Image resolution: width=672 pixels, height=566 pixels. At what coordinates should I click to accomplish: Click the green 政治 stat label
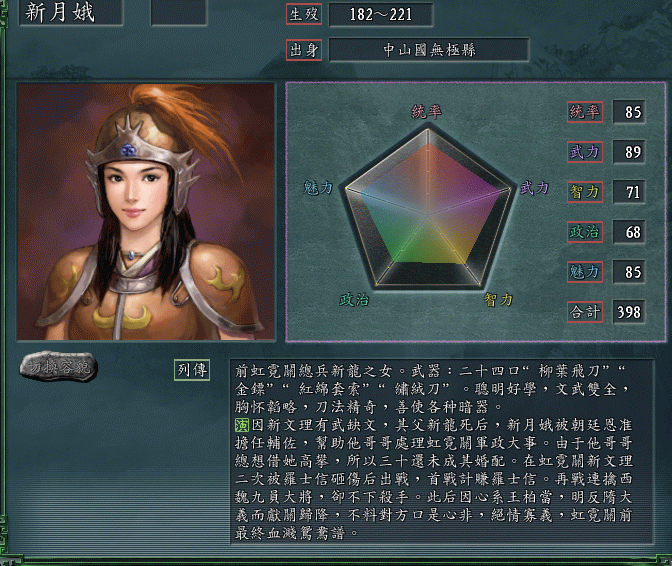(x=585, y=232)
